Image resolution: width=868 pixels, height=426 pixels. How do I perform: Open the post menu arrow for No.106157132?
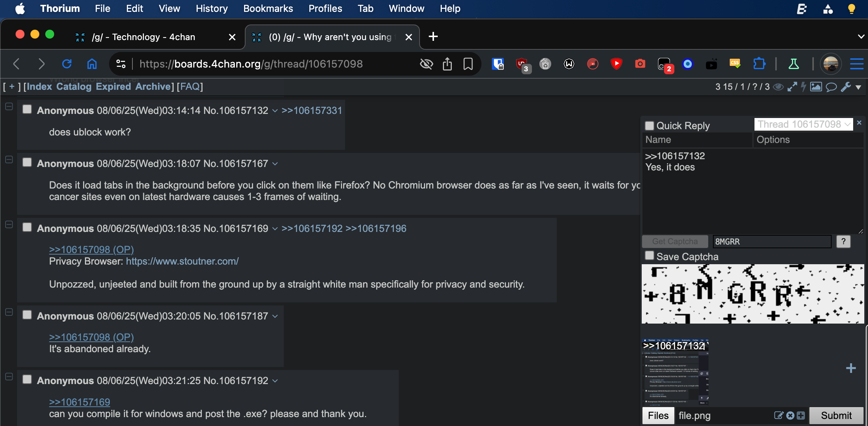coord(275,111)
